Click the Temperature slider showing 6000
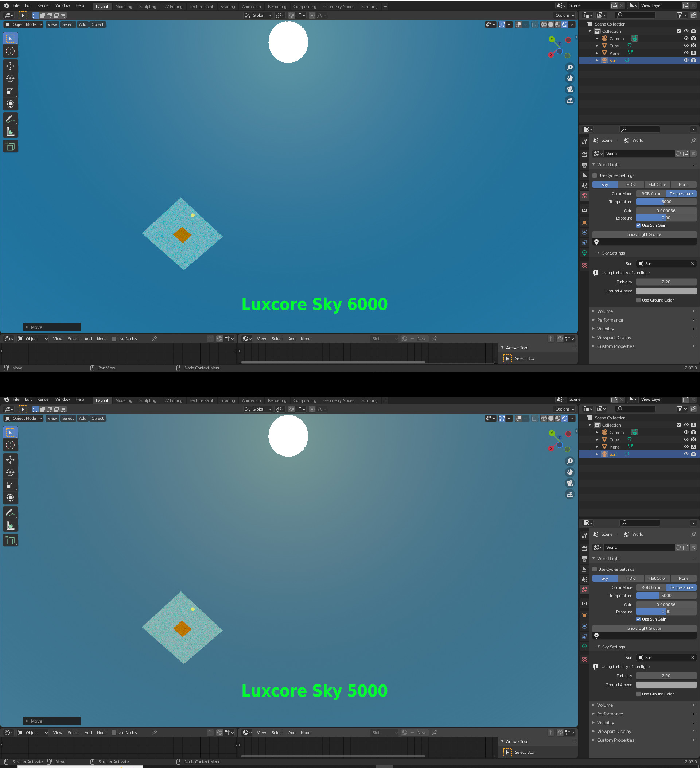 click(x=666, y=202)
